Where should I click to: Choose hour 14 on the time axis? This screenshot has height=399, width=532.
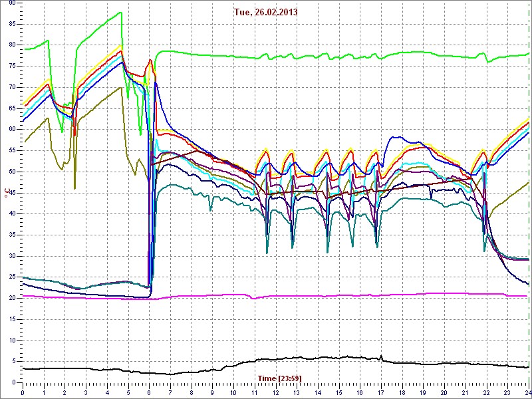click(318, 392)
